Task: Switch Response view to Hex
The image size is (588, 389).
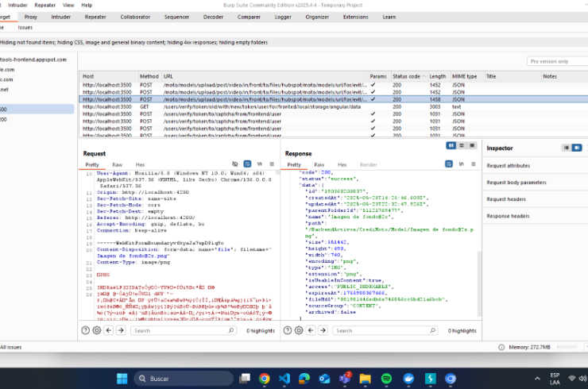Action: point(342,164)
